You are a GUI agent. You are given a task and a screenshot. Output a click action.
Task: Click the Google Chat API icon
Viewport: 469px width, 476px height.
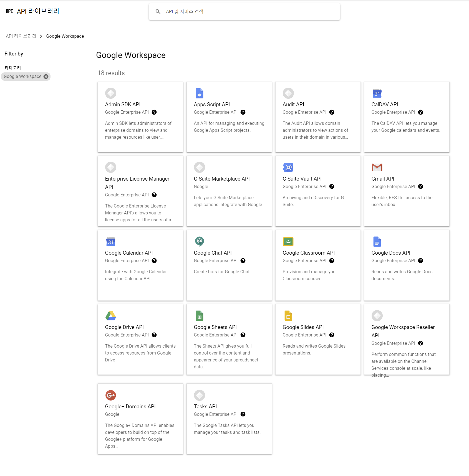pyautogui.click(x=199, y=242)
